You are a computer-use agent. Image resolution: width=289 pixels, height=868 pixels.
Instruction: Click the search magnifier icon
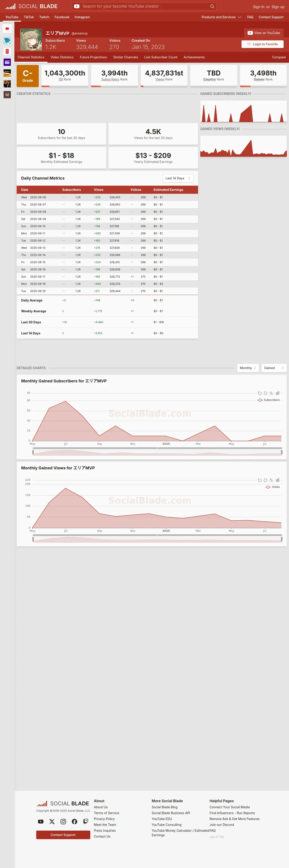click(x=212, y=6)
